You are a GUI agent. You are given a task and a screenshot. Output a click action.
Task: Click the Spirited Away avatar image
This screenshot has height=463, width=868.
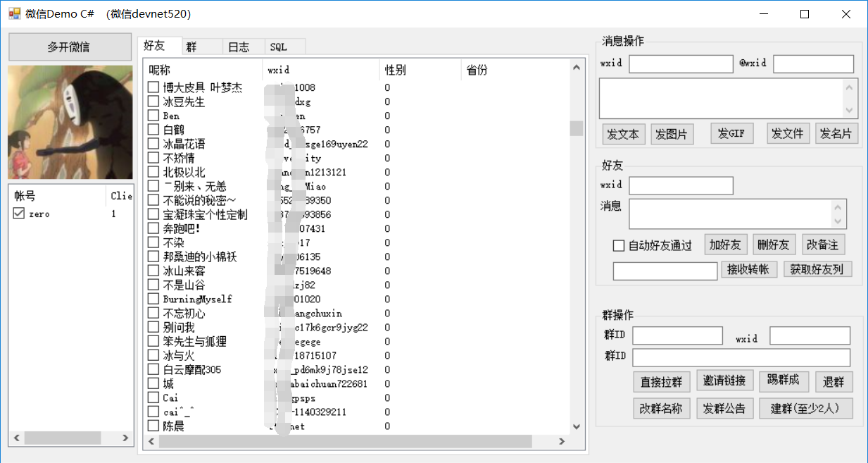70,122
